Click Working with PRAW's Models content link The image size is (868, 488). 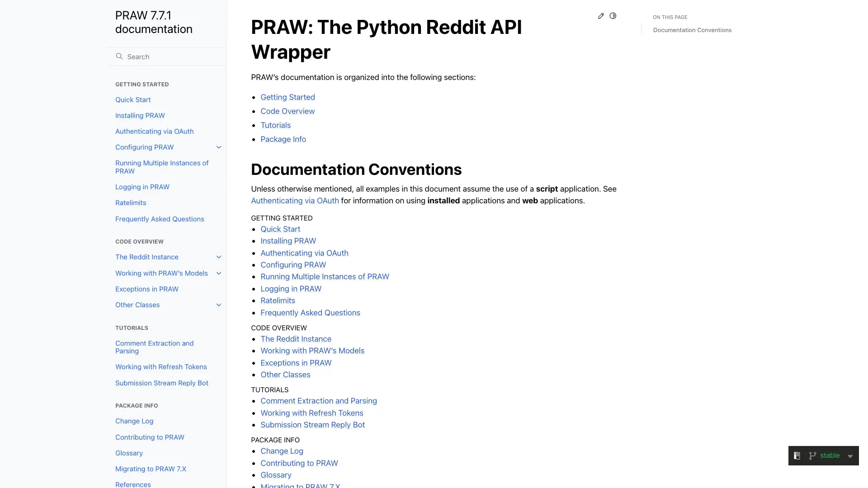click(x=312, y=351)
